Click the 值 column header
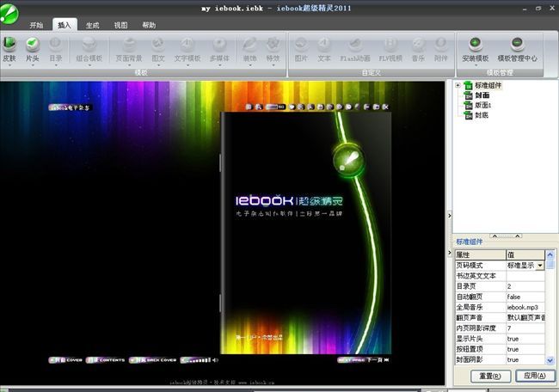Image resolution: width=559 pixels, height=392 pixels. (x=525, y=254)
